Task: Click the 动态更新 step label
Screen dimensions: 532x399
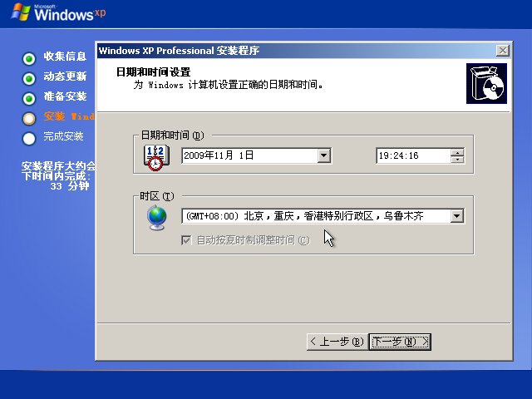Action: coord(65,76)
